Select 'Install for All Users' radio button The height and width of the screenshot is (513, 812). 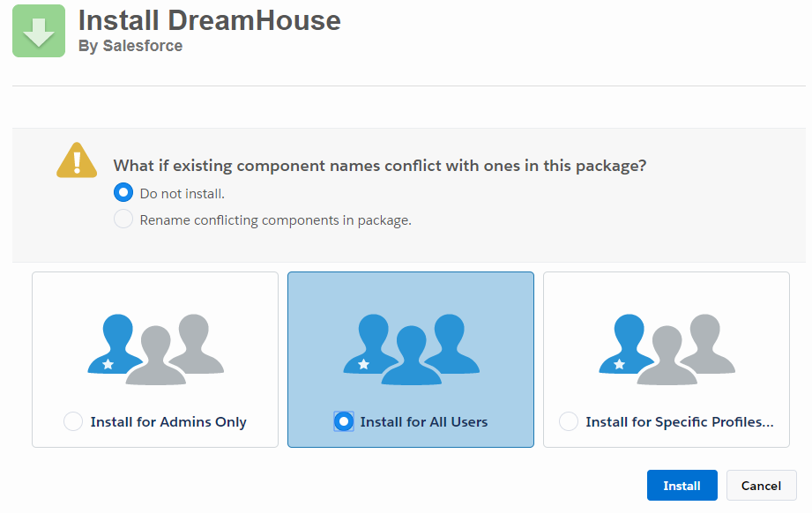click(344, 422)
